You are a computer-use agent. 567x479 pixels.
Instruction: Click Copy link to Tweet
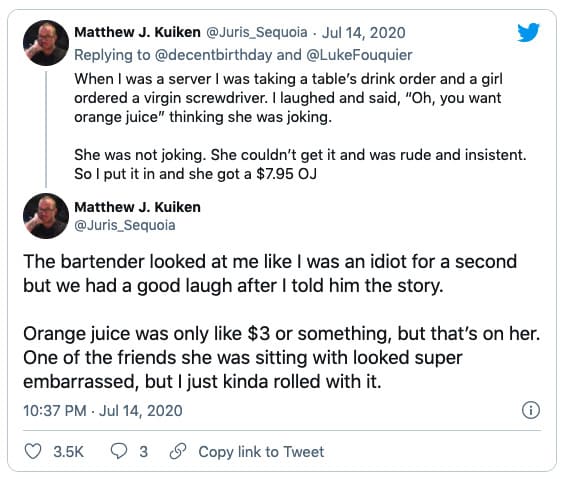pos(261,452)
